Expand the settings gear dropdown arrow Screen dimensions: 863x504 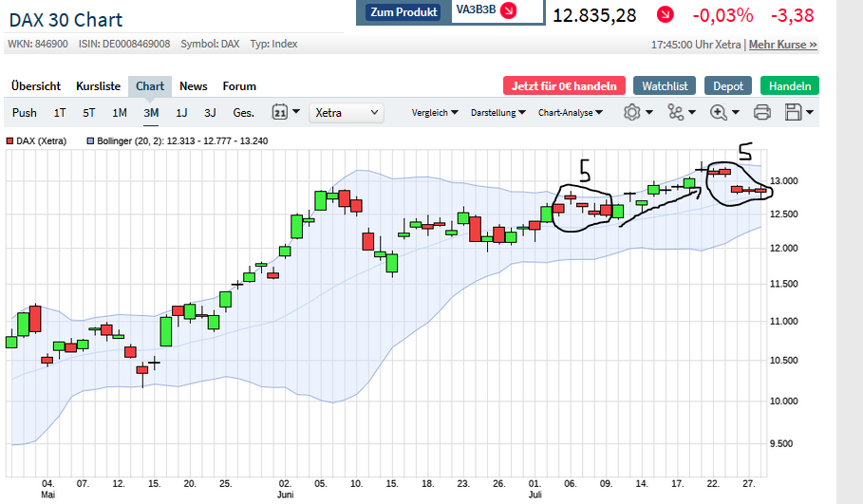click(648, 112)
